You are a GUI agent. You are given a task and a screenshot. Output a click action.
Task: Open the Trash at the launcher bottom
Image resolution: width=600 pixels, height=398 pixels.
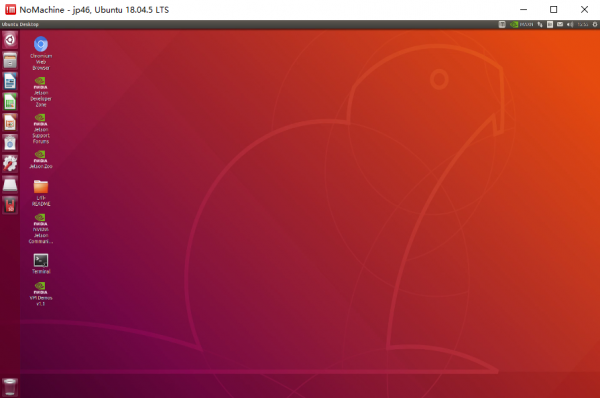[x=10, y=387]
